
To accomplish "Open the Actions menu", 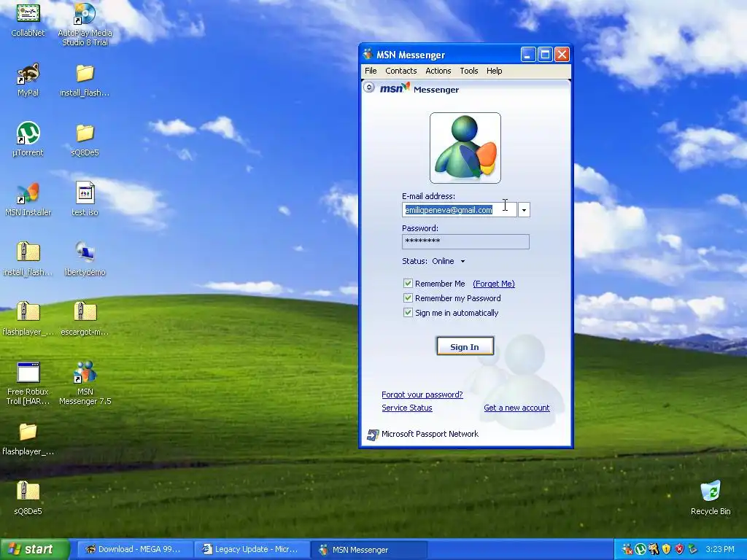I will pos(438,71).
